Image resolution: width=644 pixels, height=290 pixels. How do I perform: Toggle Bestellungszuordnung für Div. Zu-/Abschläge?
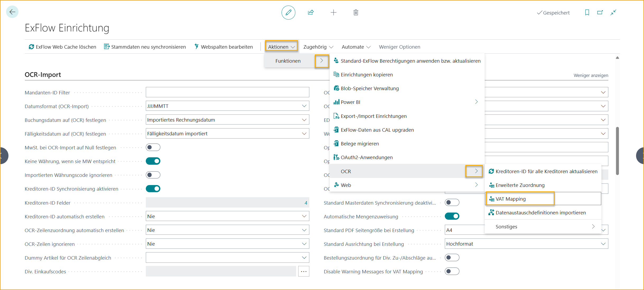452,257
